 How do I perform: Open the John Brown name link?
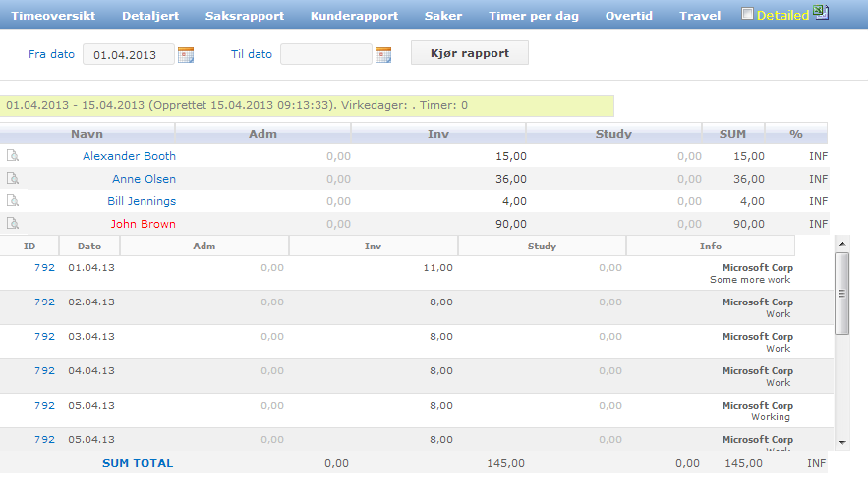pyautogui.click(x=143, y=224)
